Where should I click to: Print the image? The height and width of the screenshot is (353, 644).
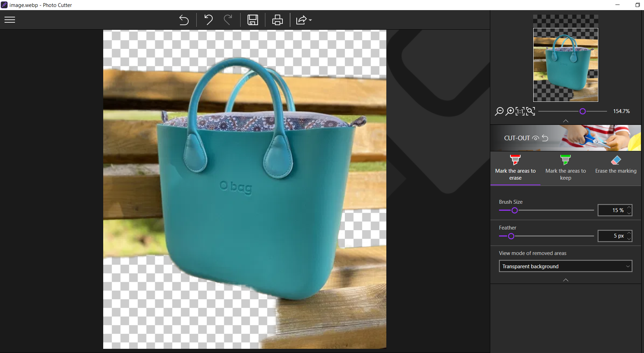click(x=278, y=20)
